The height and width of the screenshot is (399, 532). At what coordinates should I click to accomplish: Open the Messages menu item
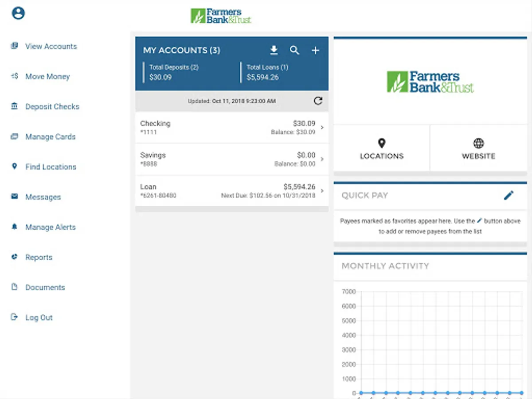[x=43, y=197]
